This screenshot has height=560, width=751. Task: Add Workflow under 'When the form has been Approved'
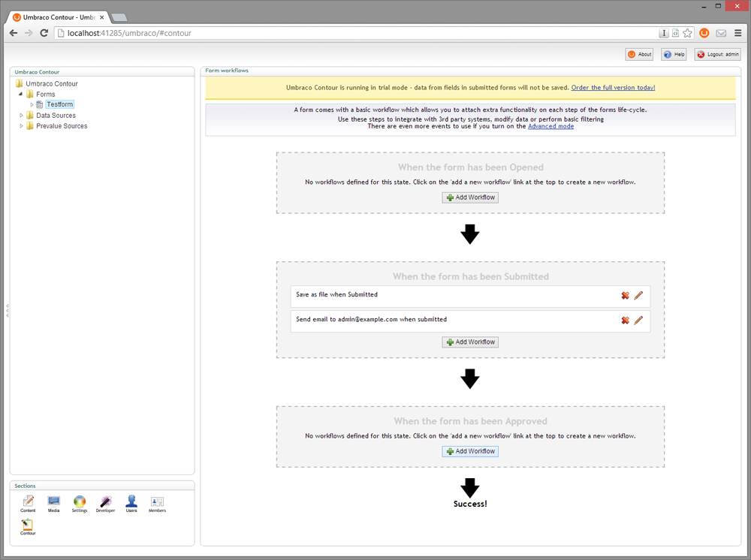click(x=470, y=451)
